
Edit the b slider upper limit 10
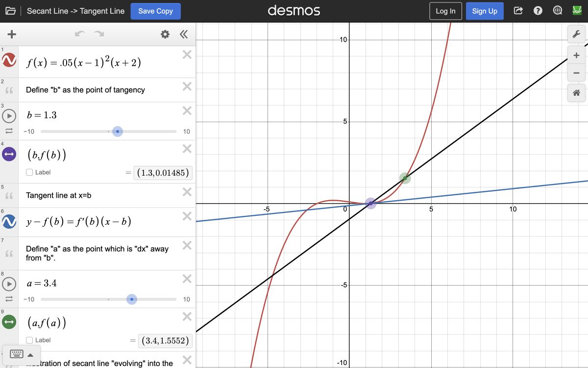click(187, 131)
